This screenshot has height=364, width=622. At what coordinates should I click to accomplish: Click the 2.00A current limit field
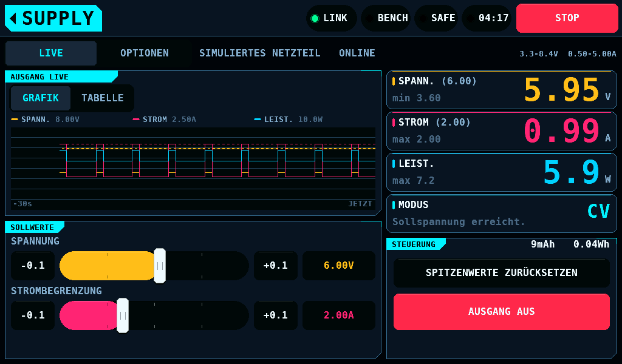tap(339, 315)
